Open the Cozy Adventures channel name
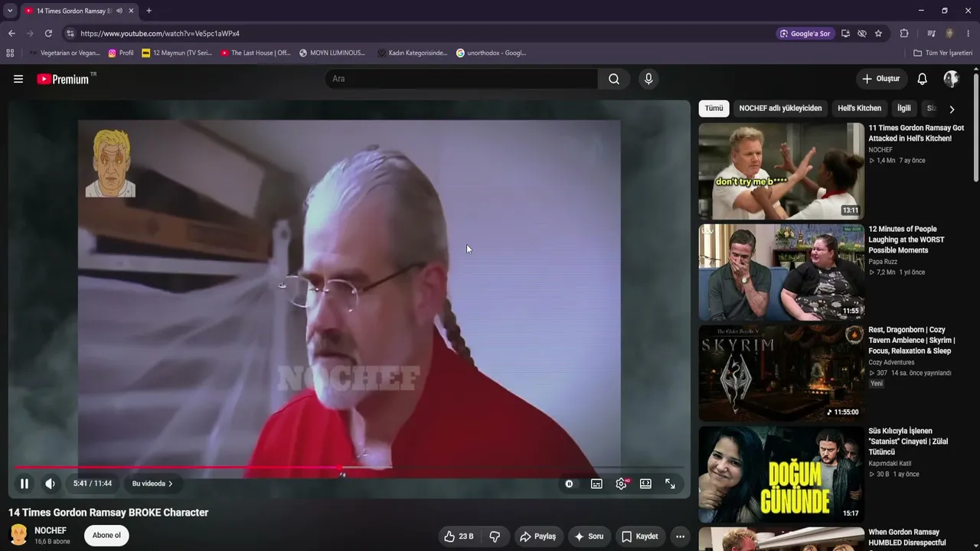This screenshot has height=551, width=980. [x=891, y=363]
